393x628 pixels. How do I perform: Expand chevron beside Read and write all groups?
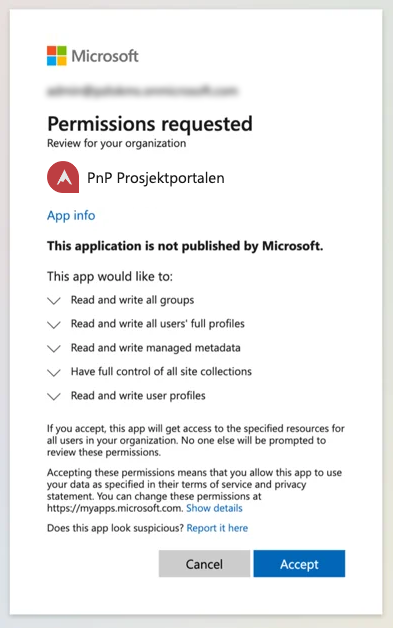click(x=54, y=300)
